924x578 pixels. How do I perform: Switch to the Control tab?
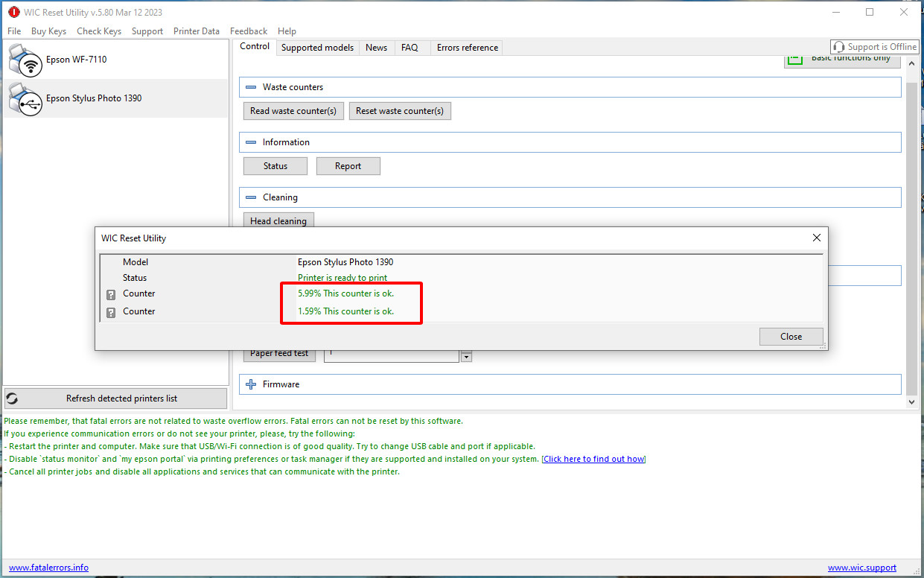click(255, 46)
